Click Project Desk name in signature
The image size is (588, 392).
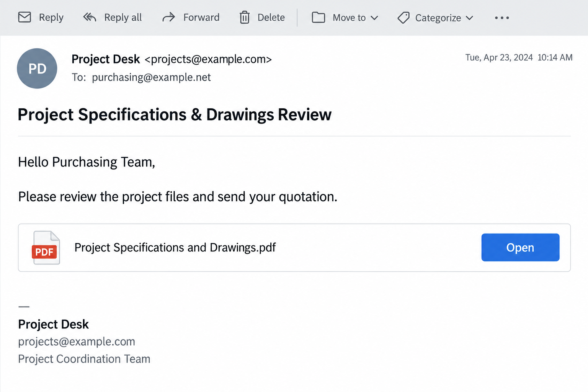pos(53,324)
